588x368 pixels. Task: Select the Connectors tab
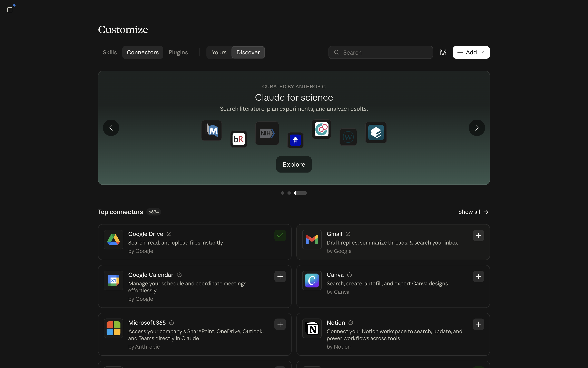(143, 52)
